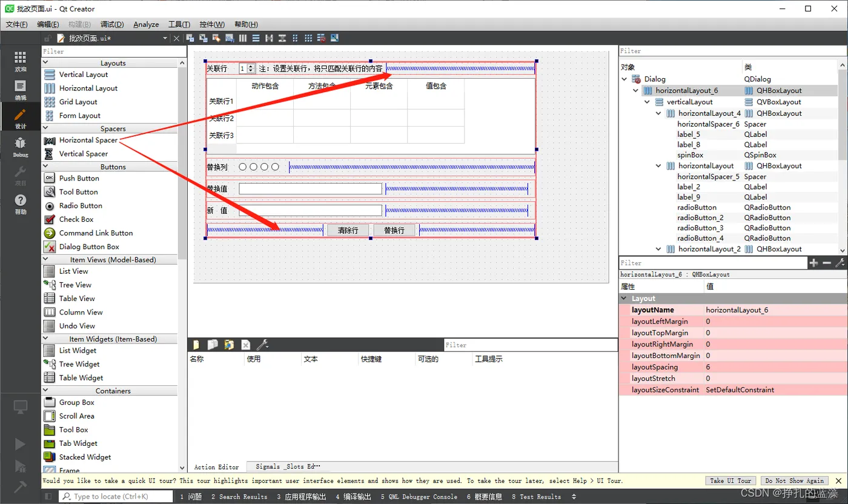Click Copy action icon in Action Editor
The image size is (848, 504).
click(213, 345)
